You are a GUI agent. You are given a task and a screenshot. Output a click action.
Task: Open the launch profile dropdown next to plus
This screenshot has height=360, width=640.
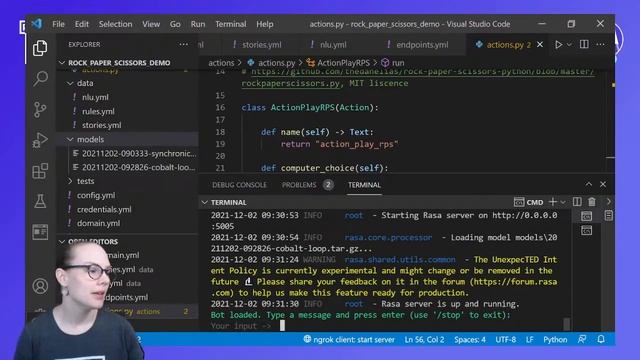(563, 202)
